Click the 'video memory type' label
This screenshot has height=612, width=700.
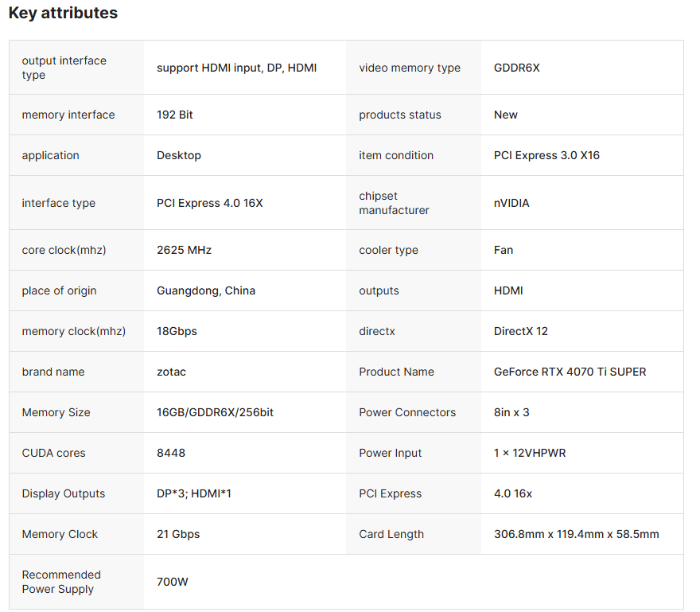point(410,68)
